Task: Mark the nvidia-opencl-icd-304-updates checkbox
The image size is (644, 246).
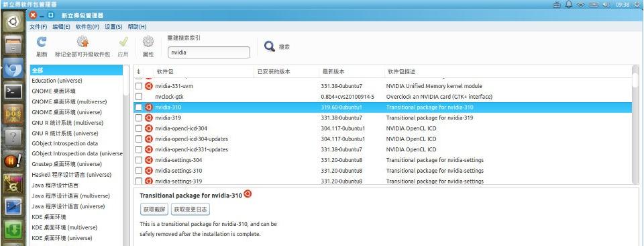Action: coord(139,139)
